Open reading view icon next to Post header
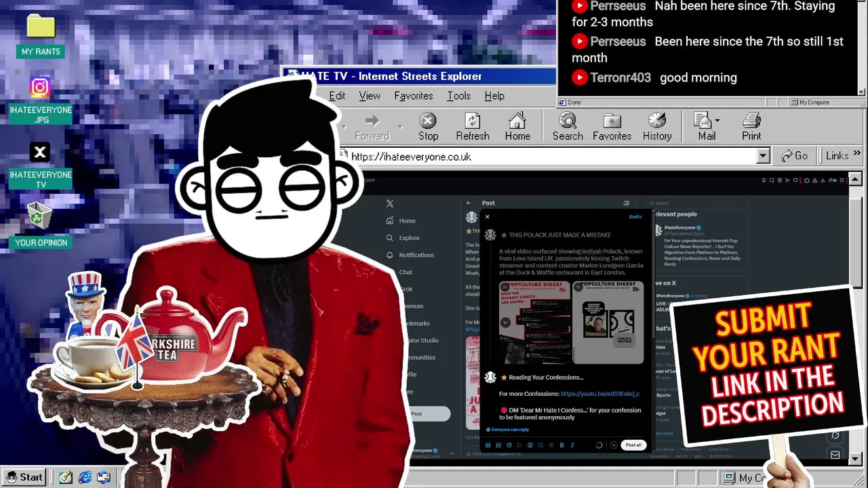Viewport: 868px width, 488px height. (627, 203)
